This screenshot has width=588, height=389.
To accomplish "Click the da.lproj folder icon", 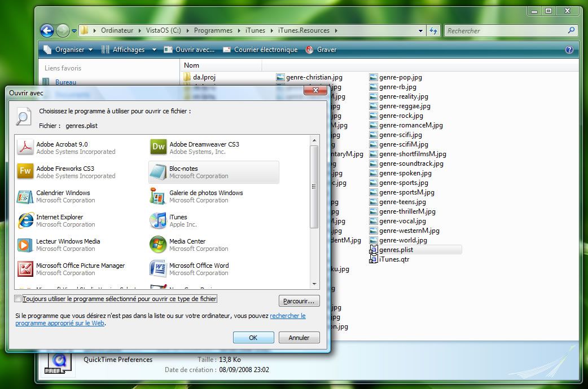I will pos(187,77).
